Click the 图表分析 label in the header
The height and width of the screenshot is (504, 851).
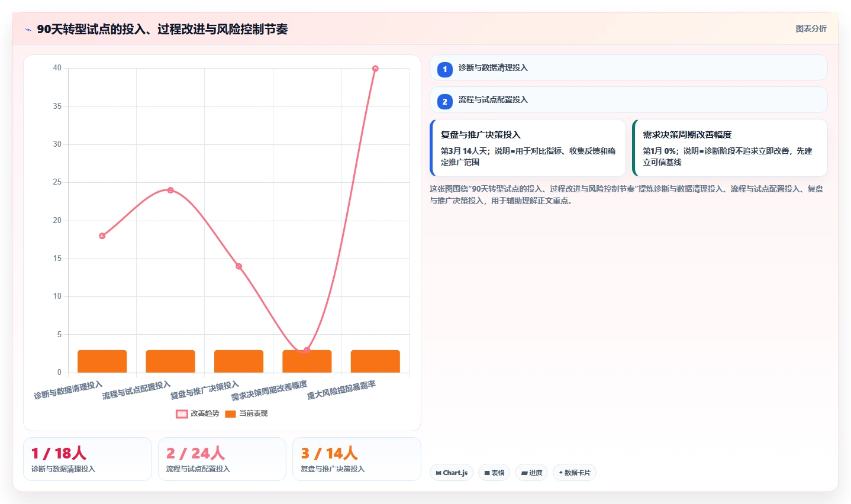pos(811,28)
